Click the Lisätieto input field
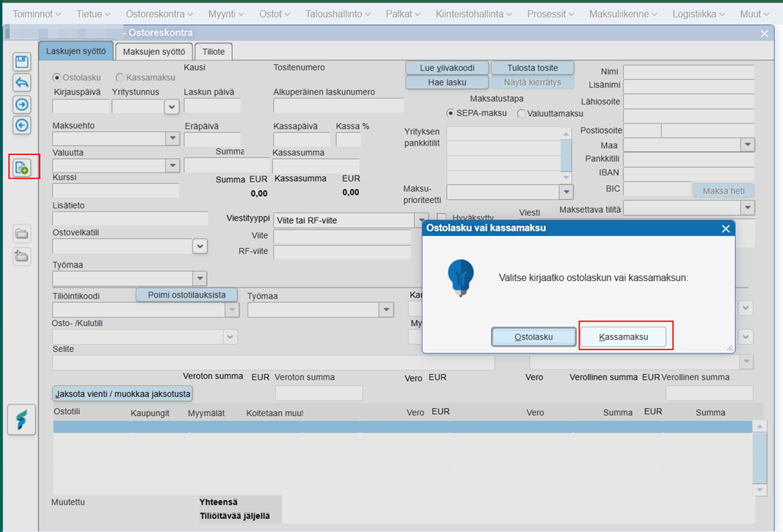The height and width of the screenshot is (532, 783). tap(130, 218)
